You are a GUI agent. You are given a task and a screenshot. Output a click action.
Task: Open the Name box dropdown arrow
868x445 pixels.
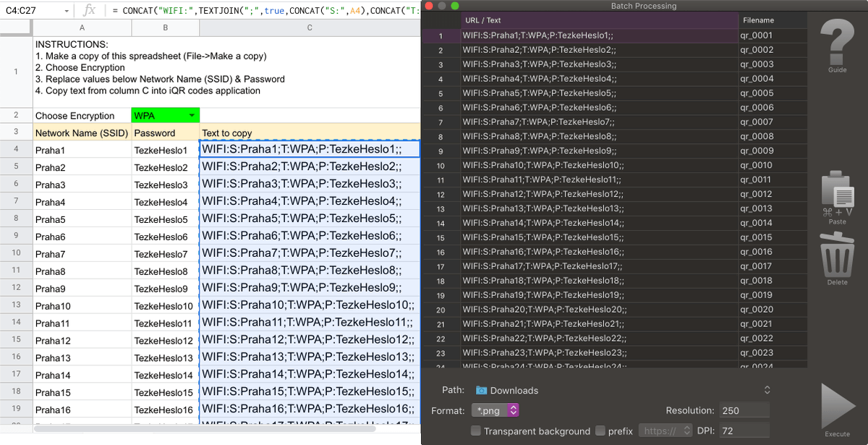66,11
